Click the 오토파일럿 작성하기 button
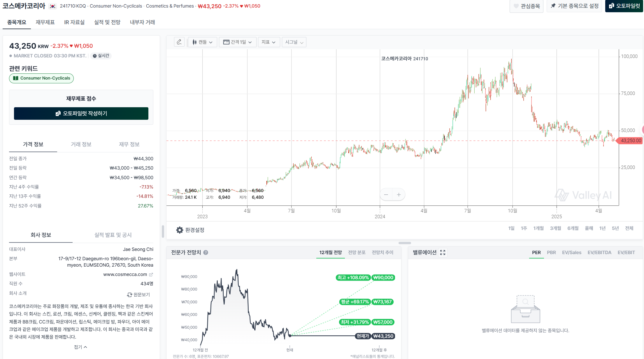 81,113
